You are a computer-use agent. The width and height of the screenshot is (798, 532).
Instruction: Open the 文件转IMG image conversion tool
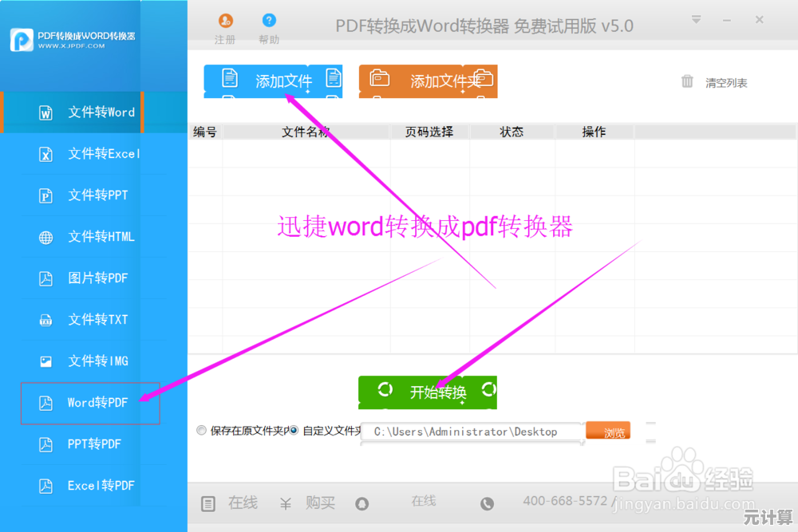point(90,361)
